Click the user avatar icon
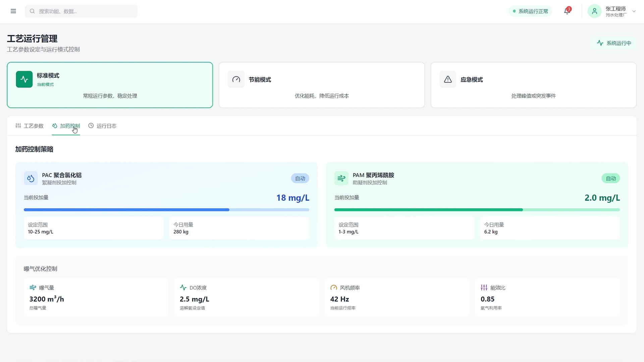 tap(594, 11)
